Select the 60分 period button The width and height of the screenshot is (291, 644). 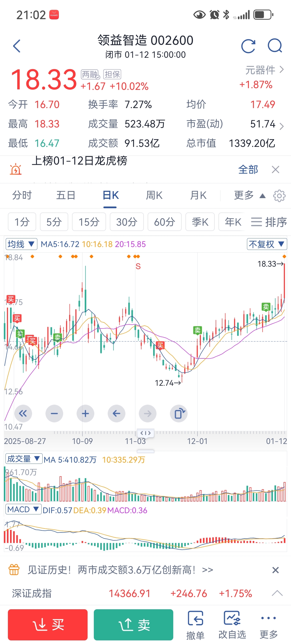164,222
